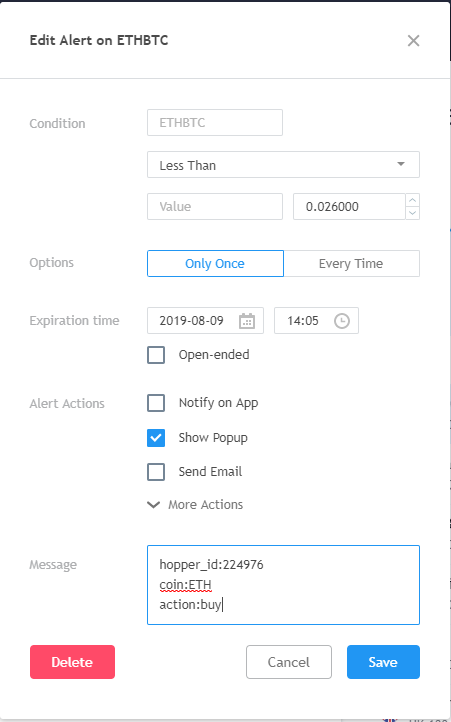451x722 pixels.
Task: Cancel editing the alert
Action: [289, 662]
